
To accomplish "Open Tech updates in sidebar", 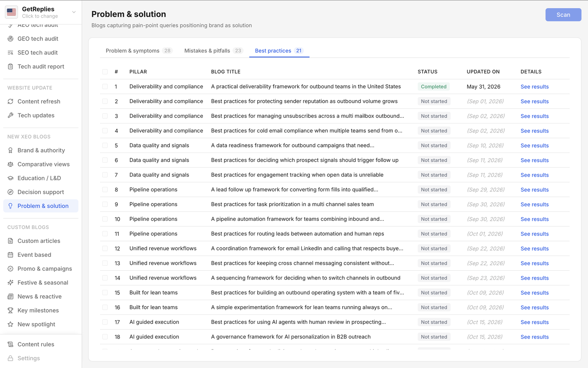I will pyautogui.click(x=41, y=115).
